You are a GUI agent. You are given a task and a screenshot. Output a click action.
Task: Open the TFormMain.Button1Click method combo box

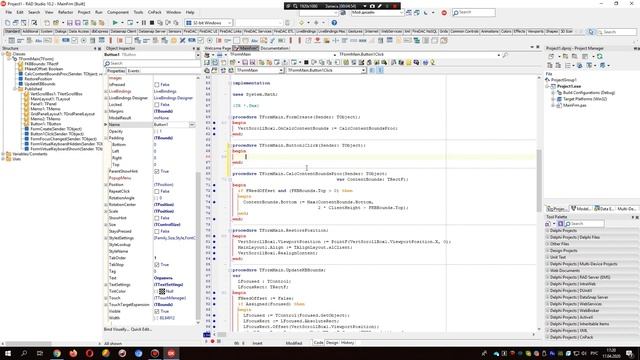pyautogui.click(x=326, y=70)
